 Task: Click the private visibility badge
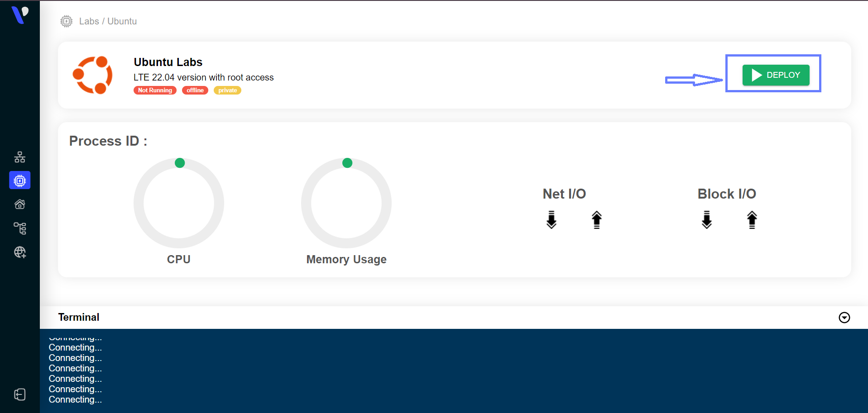pyautogui.click(x=227, y=90)
